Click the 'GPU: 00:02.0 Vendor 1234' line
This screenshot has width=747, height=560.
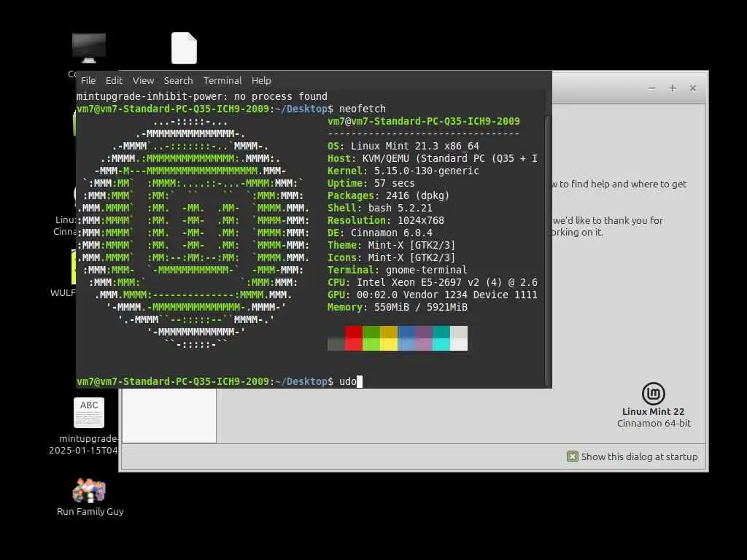coord(432,295)
